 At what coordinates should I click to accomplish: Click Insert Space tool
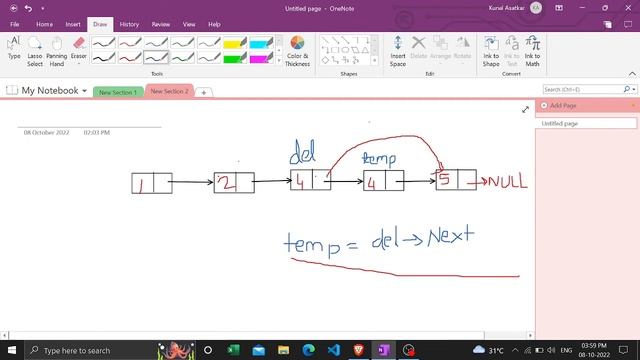point(398,51)
